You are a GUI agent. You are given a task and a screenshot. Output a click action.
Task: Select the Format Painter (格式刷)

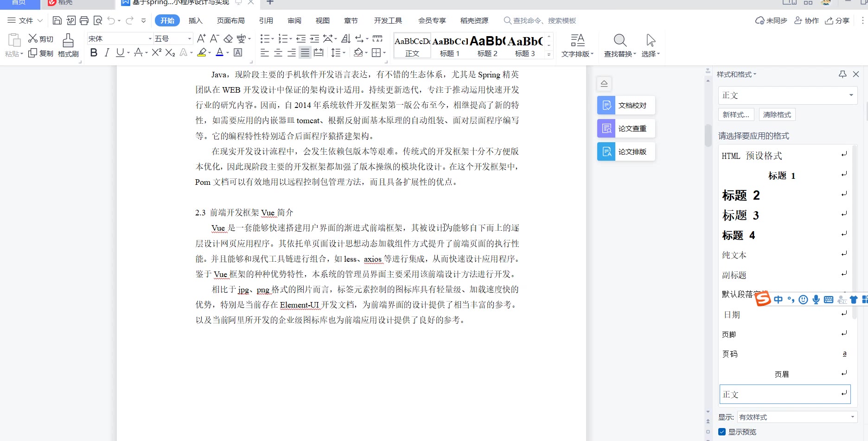click(x=68, y=45)
